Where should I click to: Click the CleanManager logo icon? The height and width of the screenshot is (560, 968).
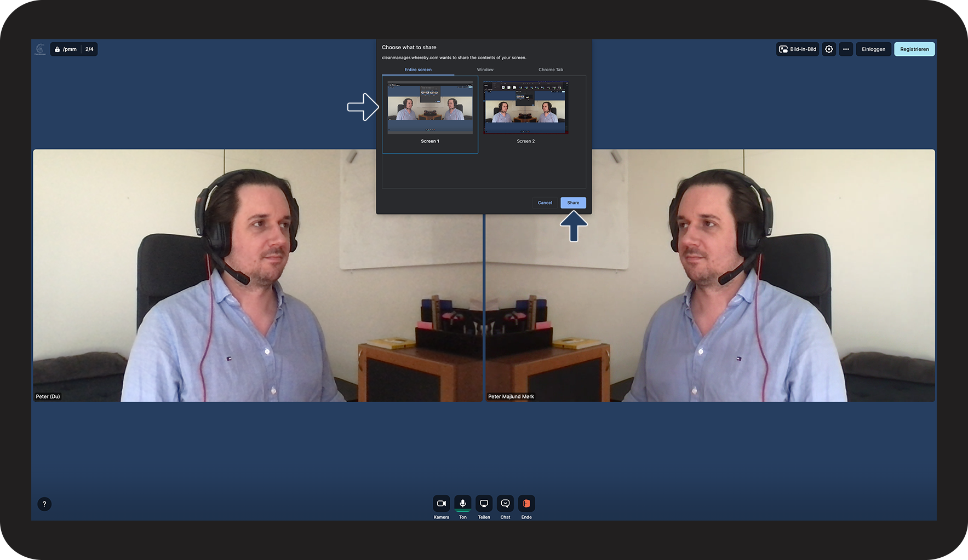tap(40, 49)
